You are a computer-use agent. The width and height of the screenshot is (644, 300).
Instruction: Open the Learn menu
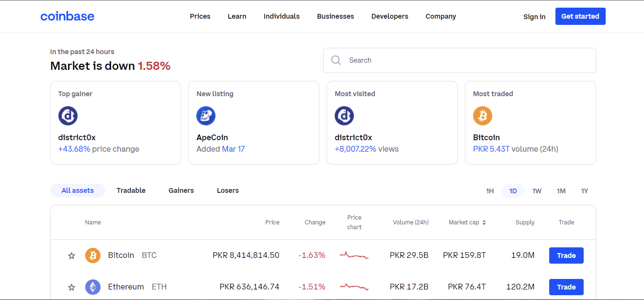coord(237,16)
